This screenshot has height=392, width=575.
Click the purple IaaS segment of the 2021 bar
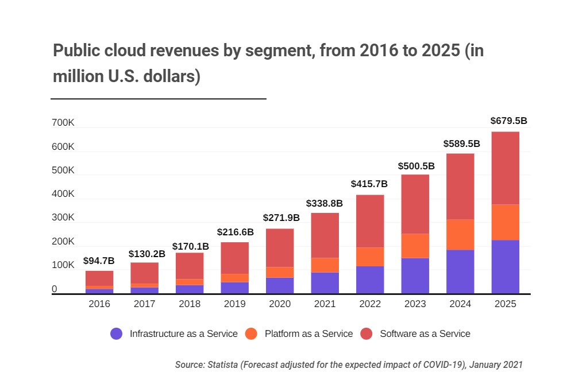tap(325, 283)
